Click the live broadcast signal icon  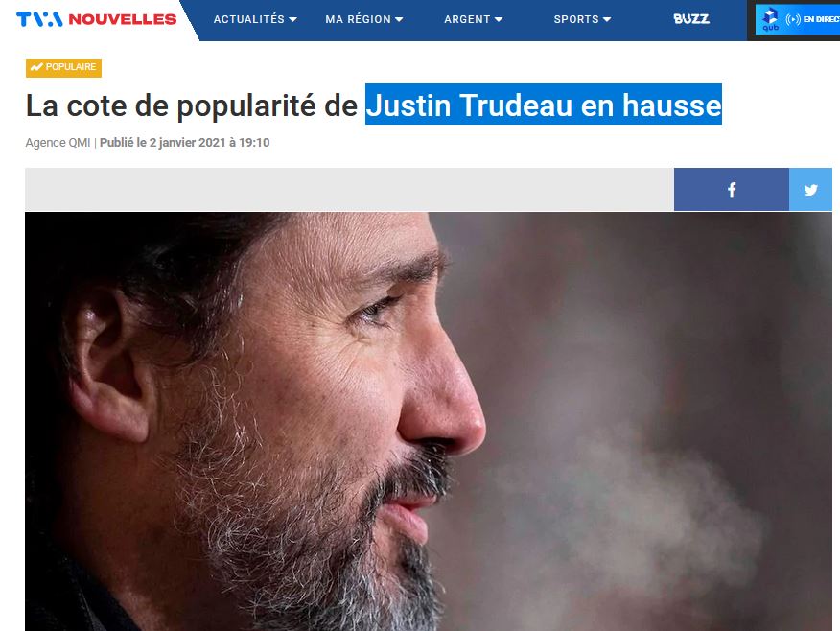coord(793,19)
